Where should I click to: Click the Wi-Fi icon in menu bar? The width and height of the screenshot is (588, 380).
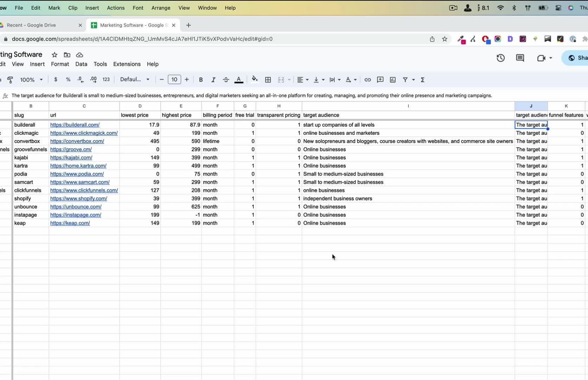pyautogui.click(x=500, y=8)
